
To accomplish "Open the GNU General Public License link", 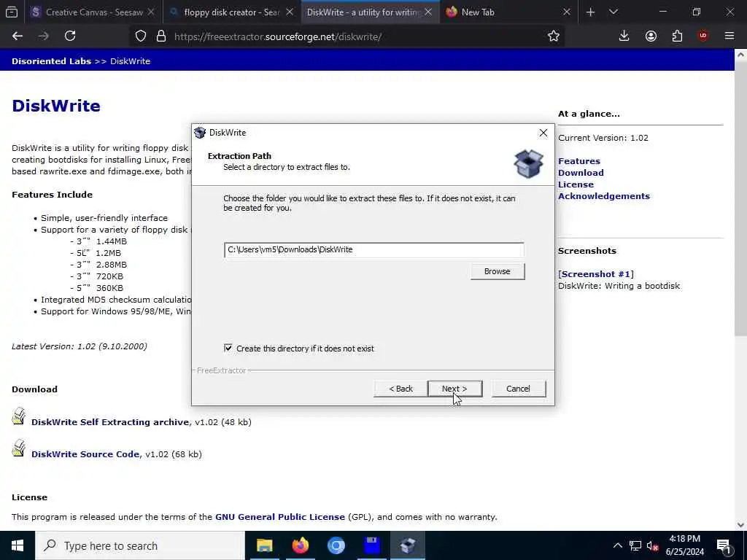I will pyautogui.click(x=279, y=517).
